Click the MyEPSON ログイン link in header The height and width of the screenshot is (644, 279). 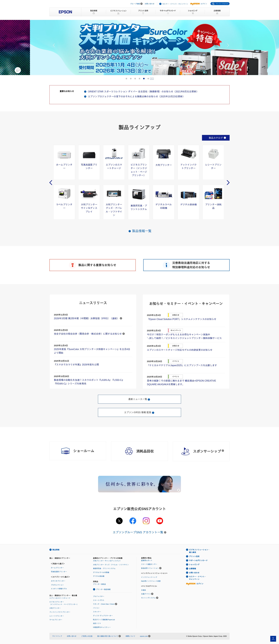pos(198,4)
